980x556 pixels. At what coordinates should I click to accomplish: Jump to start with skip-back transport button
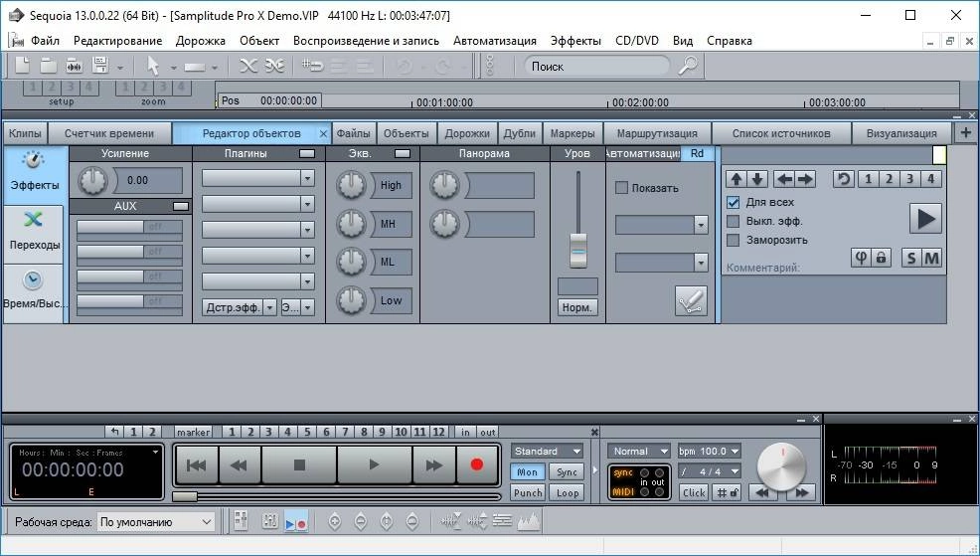(x=196, y=464)
